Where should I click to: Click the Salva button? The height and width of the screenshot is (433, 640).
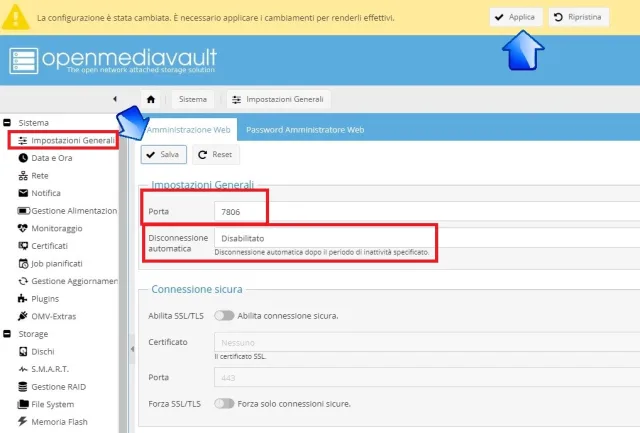[x=162, y=155]
